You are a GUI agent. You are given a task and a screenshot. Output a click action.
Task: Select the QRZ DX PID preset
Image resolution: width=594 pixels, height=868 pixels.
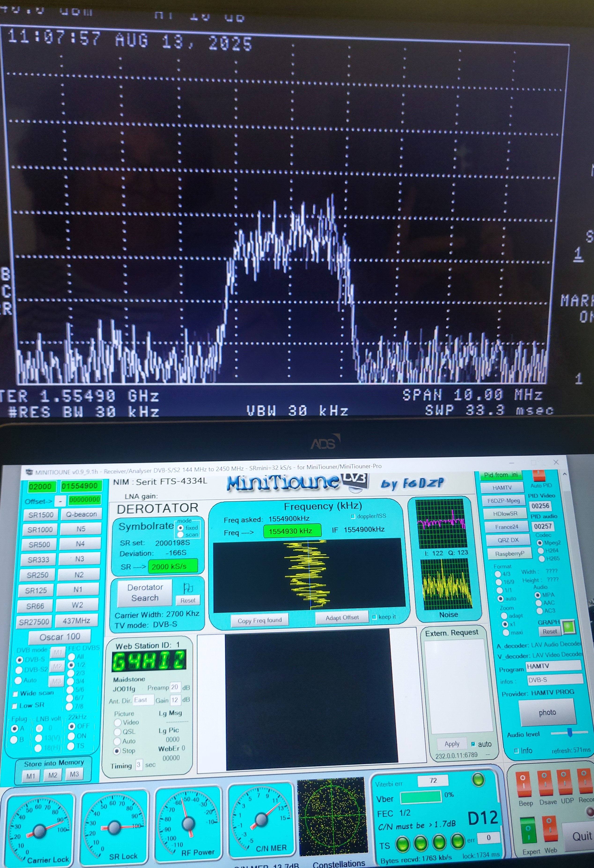click(x=508, y=540)
